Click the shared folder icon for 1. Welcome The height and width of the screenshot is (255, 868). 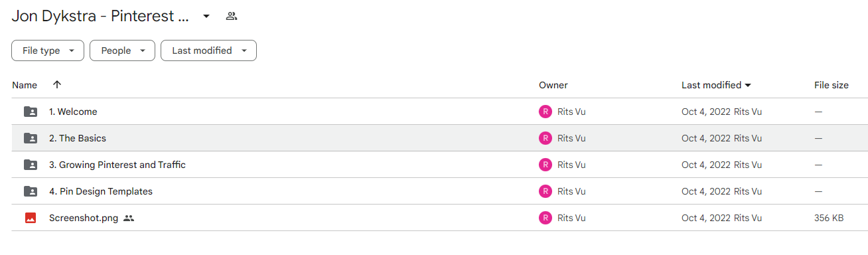click(x=31, y=112)
